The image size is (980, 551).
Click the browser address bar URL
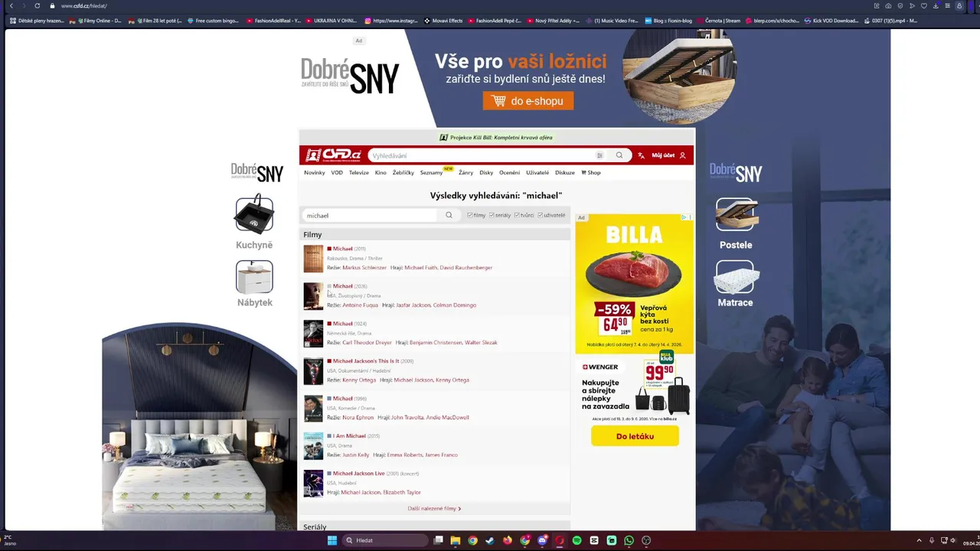[x=84, y=5]
